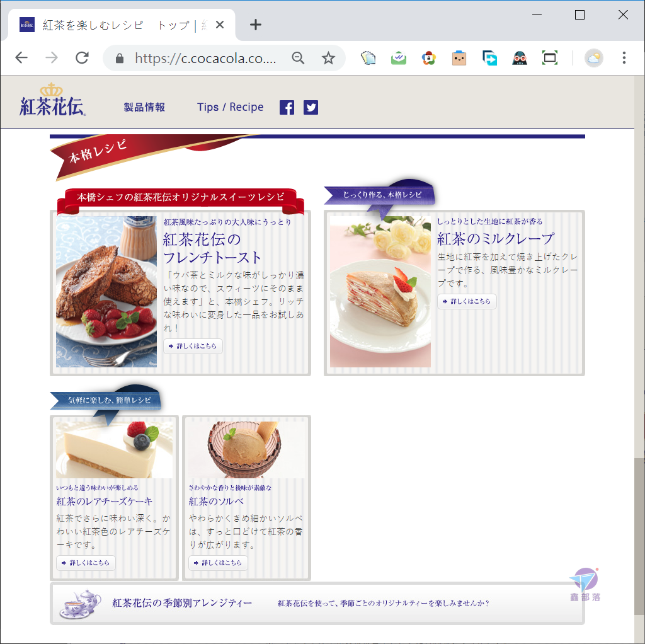Close the 紅茶を楽しむレシピ tab

220,25
